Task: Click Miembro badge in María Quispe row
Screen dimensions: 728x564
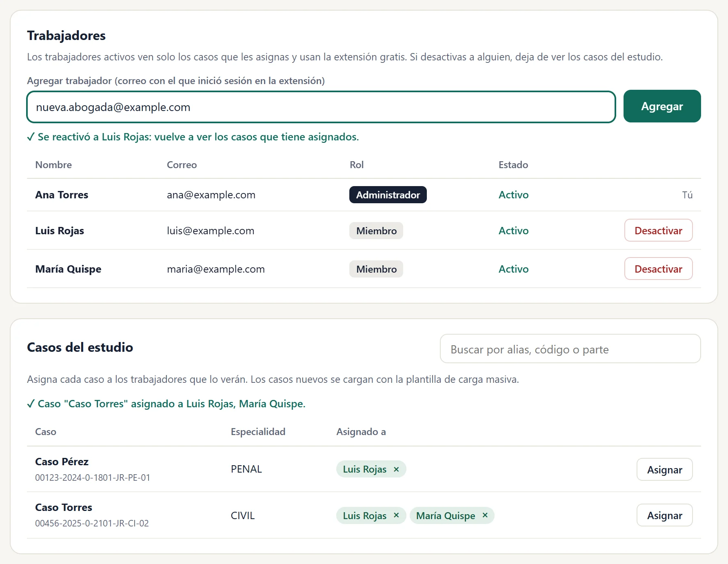Action: (376, 269)
